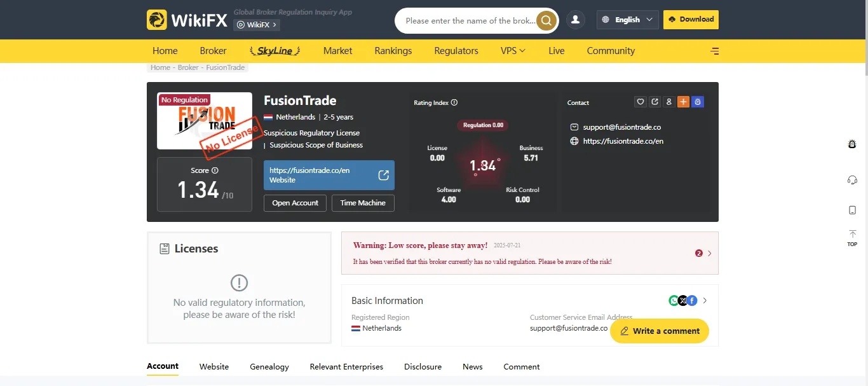Open the English language dropdown
Image resolution: width=868 pixels, height=386 pixels.
[628, 20]
